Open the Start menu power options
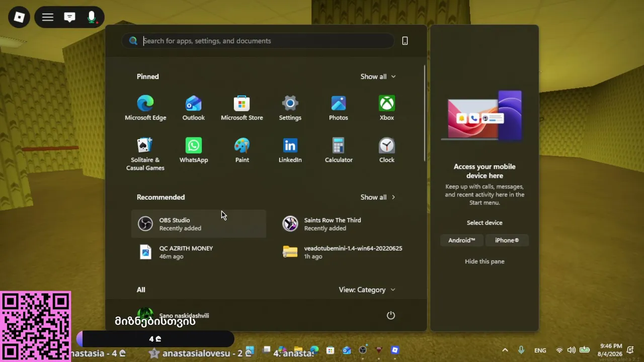 click(391, 315)
